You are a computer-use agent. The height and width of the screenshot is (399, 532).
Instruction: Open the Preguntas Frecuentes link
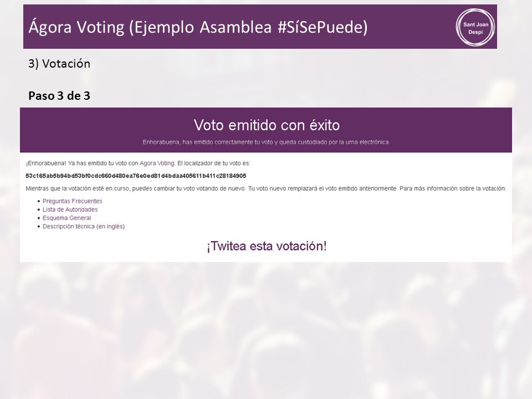(x=72, y=201)
